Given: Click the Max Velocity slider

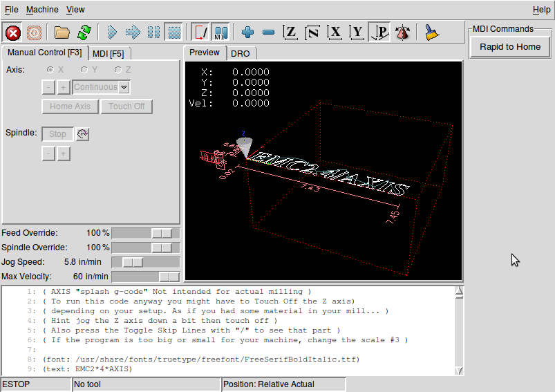Looking at the screenshot, I should [145, 277].
